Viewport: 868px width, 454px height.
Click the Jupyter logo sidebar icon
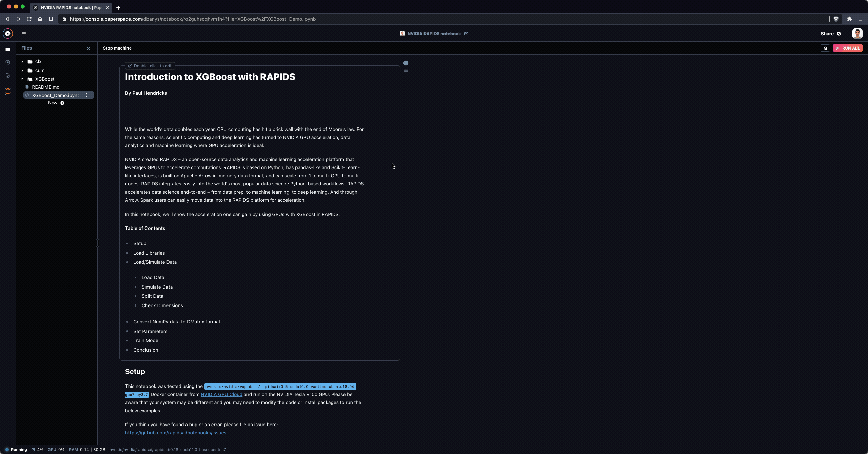click(8, 91)
